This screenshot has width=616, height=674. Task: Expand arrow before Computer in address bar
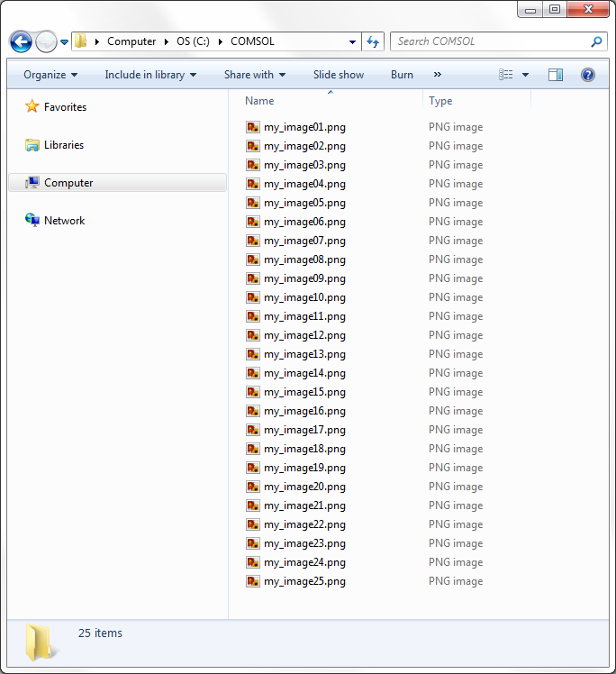[x=97, y=41]
